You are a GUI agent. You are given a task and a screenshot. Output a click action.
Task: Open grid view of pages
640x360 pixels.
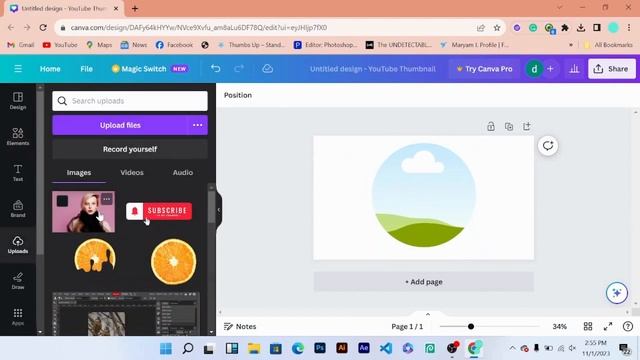tap(588, 326)
